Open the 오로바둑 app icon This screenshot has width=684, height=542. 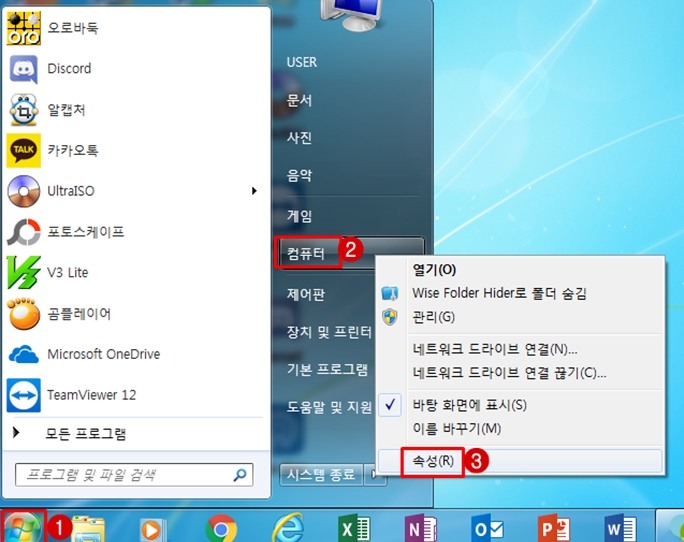(24, 28)
